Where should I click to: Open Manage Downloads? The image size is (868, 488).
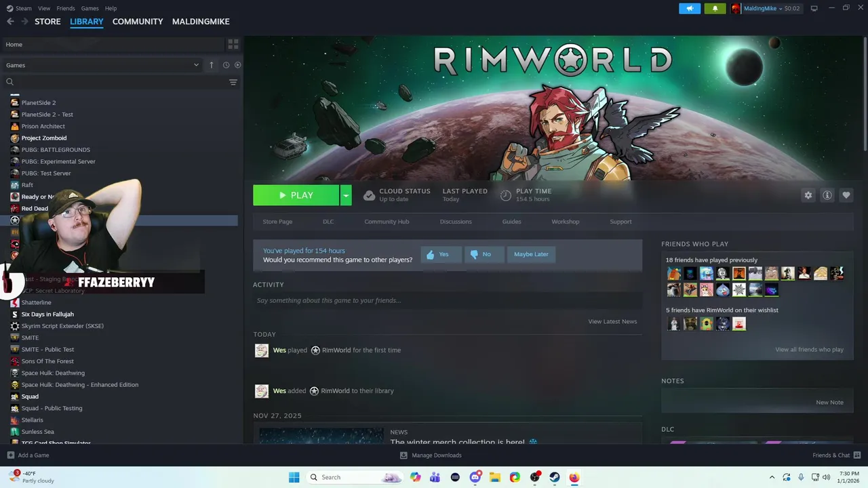point(431,455)
